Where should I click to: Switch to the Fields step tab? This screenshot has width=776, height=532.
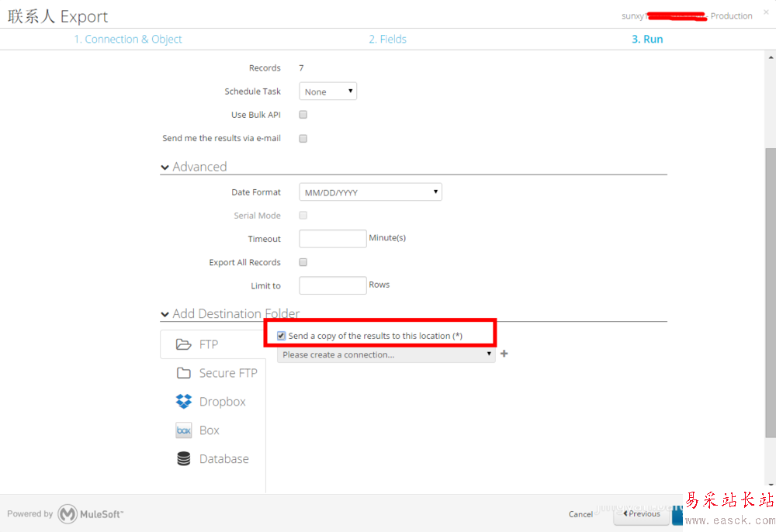point(387,40)
